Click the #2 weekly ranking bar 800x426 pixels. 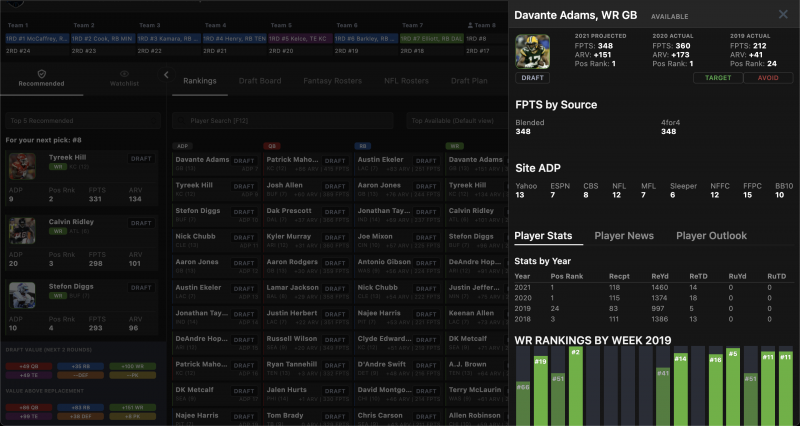tap(576, 386)
